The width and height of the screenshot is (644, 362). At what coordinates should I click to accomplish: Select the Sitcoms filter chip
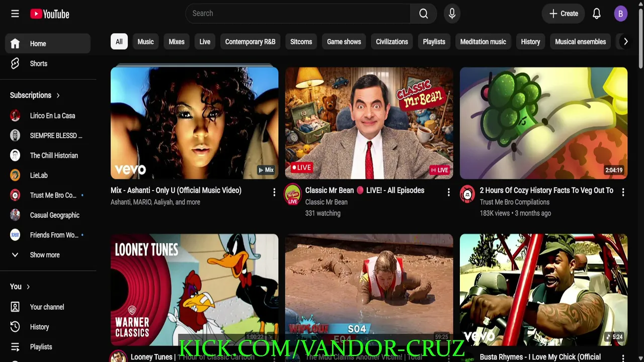coord(301,42)
